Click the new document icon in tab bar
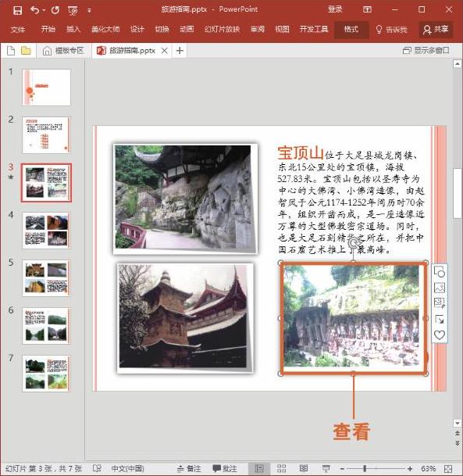This screenshot has height=476, width=463. point(11,50)
